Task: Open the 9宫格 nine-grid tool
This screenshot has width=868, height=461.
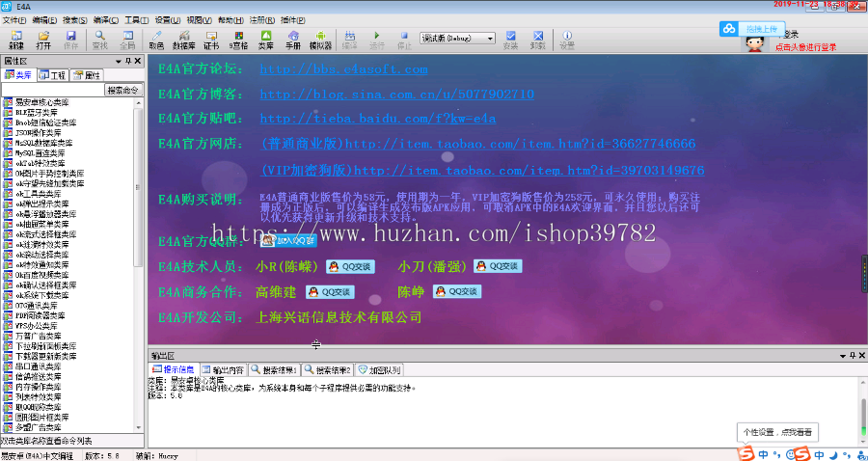Action: [238, 40]
